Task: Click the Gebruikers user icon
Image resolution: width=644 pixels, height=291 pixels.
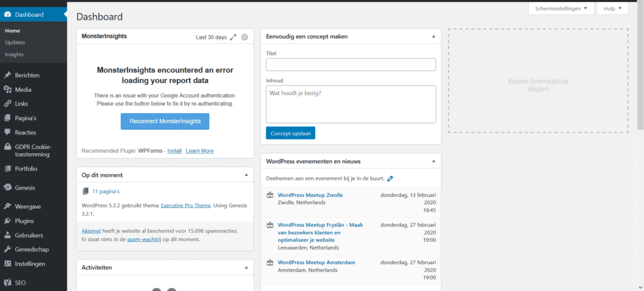Action: point(8,235)
